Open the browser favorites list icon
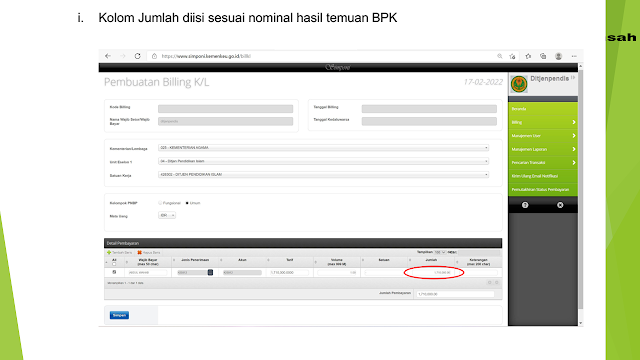 pyautogui.click(x=528, y=56)
